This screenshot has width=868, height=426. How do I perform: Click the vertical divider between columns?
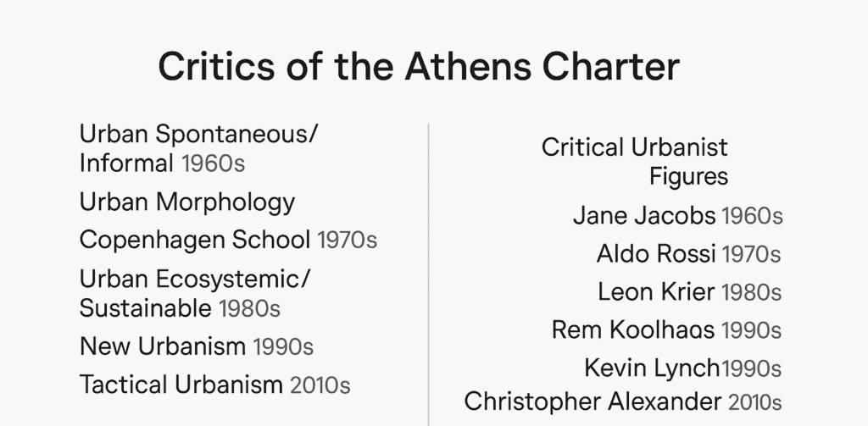tap(428, 275)
